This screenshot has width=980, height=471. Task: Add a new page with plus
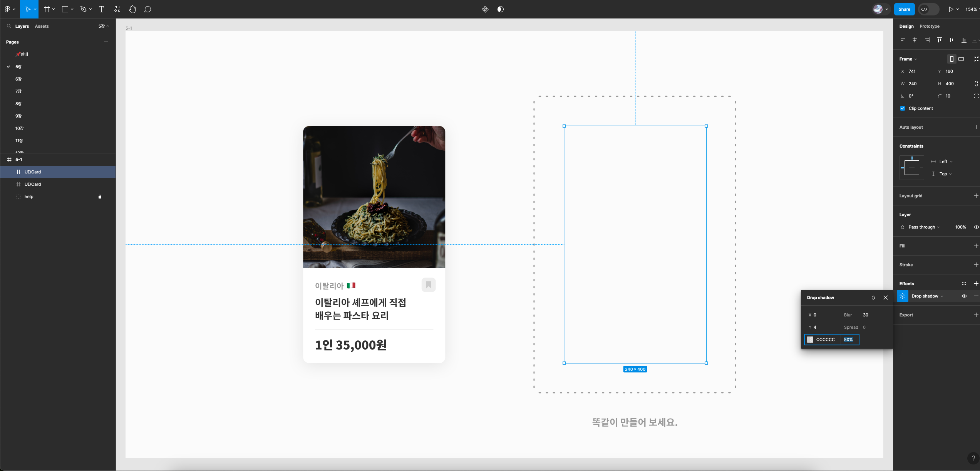coord(106,42)
